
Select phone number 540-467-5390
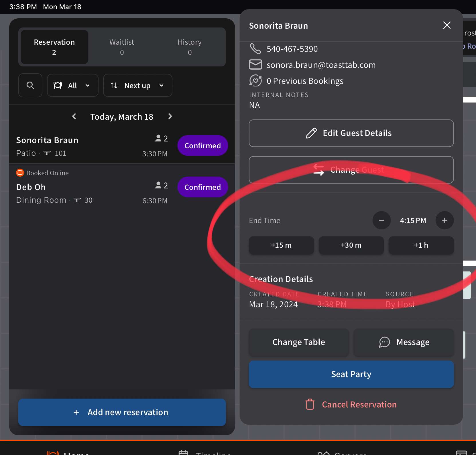pyautogui.click(x=292, y=49)
